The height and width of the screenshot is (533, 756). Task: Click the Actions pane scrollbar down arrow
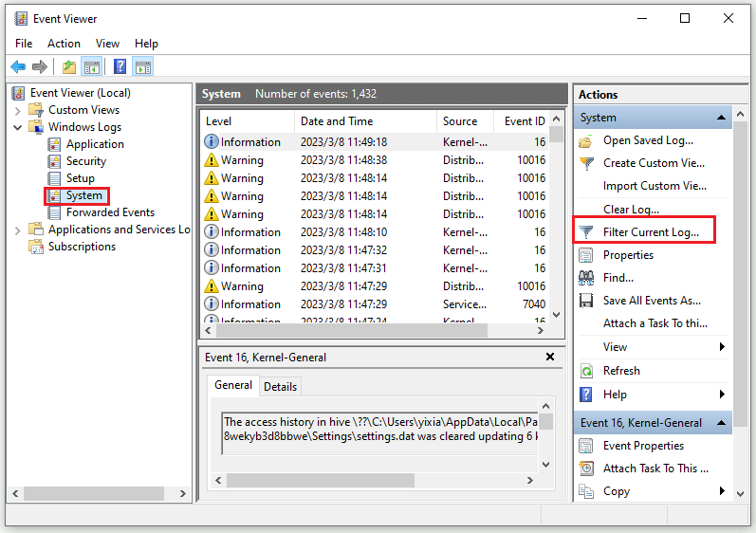(x=741, y=494)
